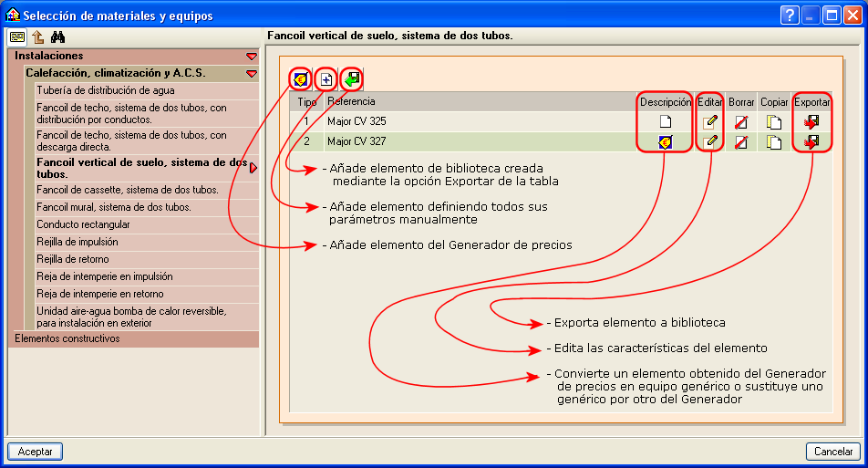Click the Referencia column header
868x468 pixels.
[x=480, y=102]
